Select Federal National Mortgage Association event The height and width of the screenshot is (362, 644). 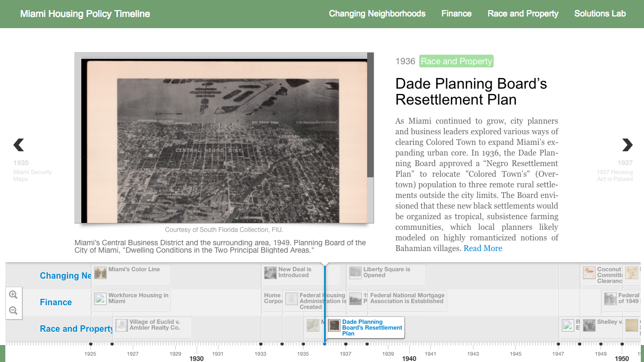click(408, 301)
